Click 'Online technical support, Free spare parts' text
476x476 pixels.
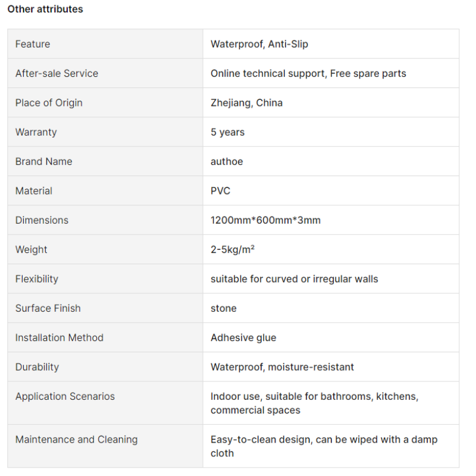pos(308,73)
